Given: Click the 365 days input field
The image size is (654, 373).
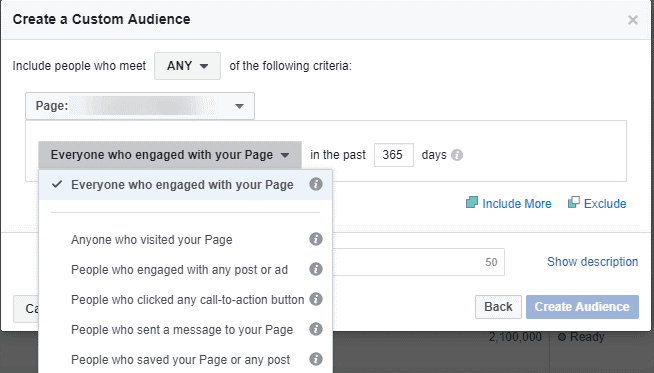Looking at the screenshot, I should pos(394,155).
